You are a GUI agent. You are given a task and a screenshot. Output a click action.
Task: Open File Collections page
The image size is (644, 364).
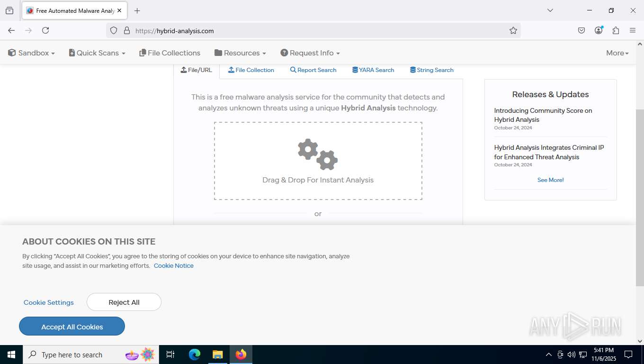coord(170,53)
